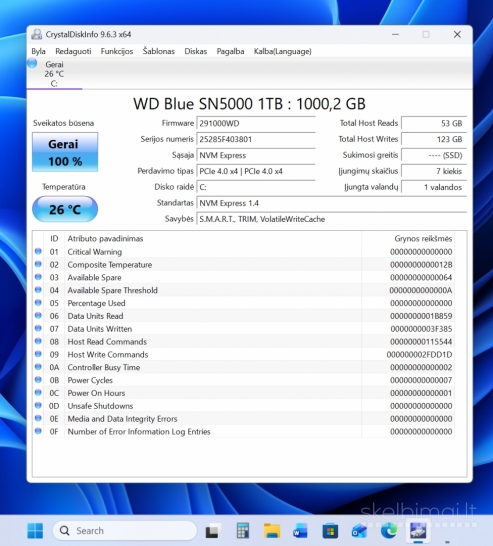Open the Šablonas menu
Image resolution: width=493 pixels, height=546 pixels.
[x=159, y=51]
